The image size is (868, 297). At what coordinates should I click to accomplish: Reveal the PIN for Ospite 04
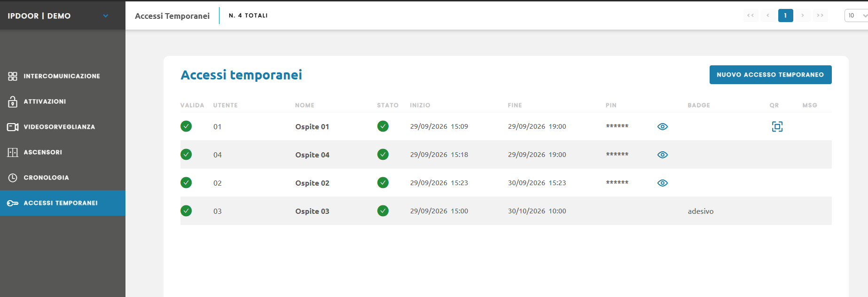pos(663,155)
